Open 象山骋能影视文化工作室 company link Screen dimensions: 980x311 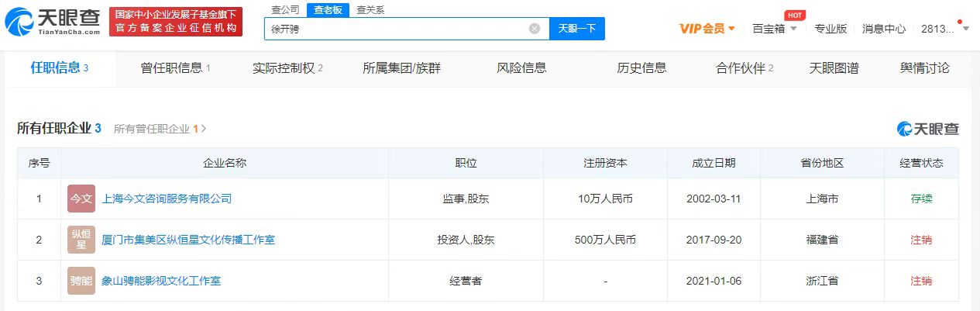tap(161, 281)
